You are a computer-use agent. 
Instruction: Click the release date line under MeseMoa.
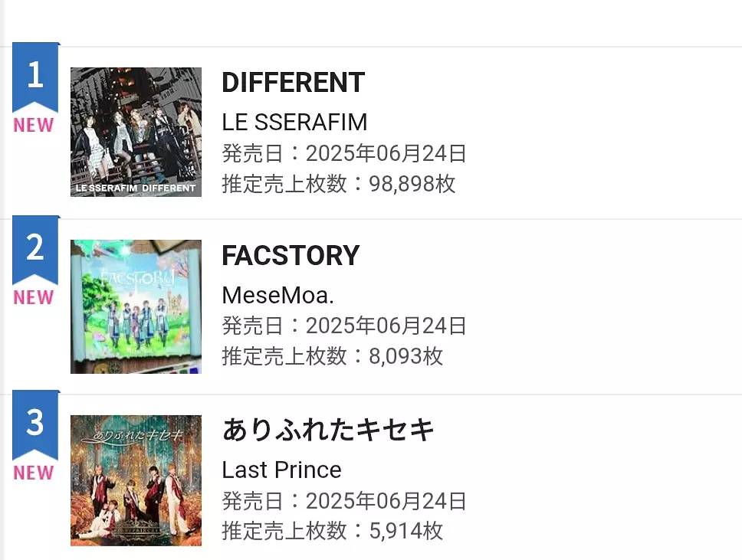tap(344, 326)
